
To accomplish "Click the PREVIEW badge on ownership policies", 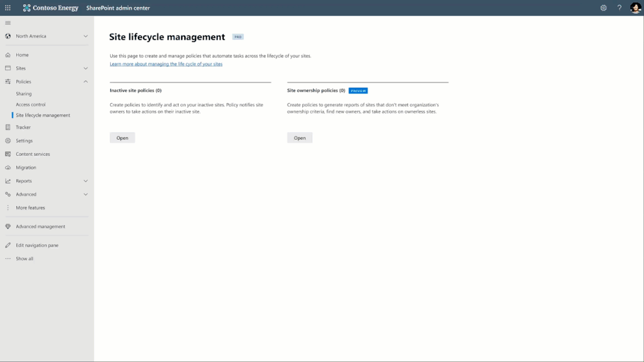I will pos(358,91).
